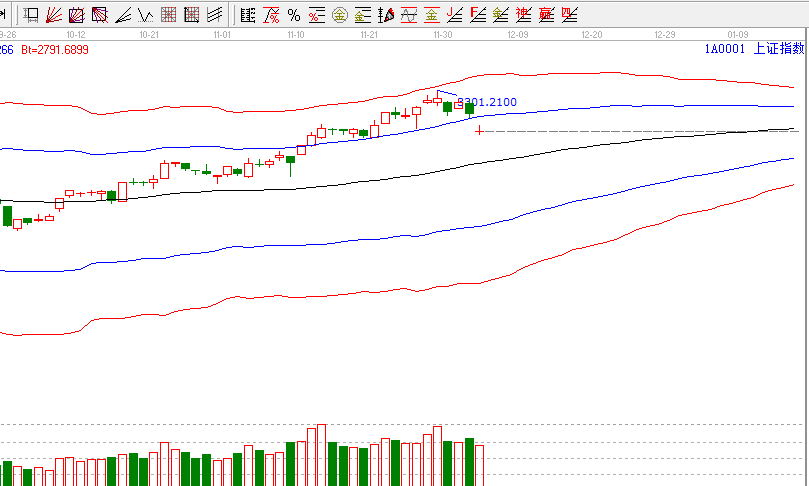Pick the parallel channel lines tool
The width and height of the screenshot is (809, 486).
pos(215,15)
